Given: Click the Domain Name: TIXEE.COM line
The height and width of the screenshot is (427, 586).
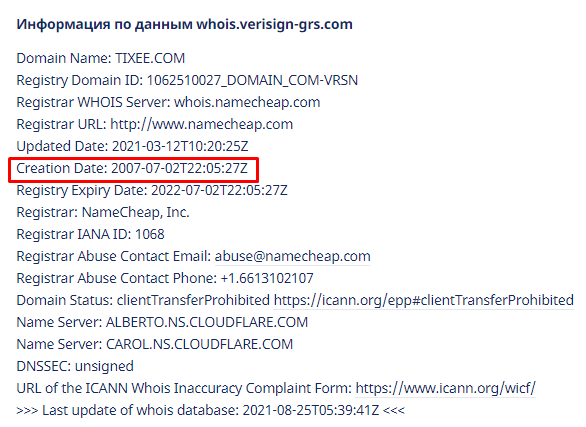Looking at the screenshot, I should coord(101,59).
